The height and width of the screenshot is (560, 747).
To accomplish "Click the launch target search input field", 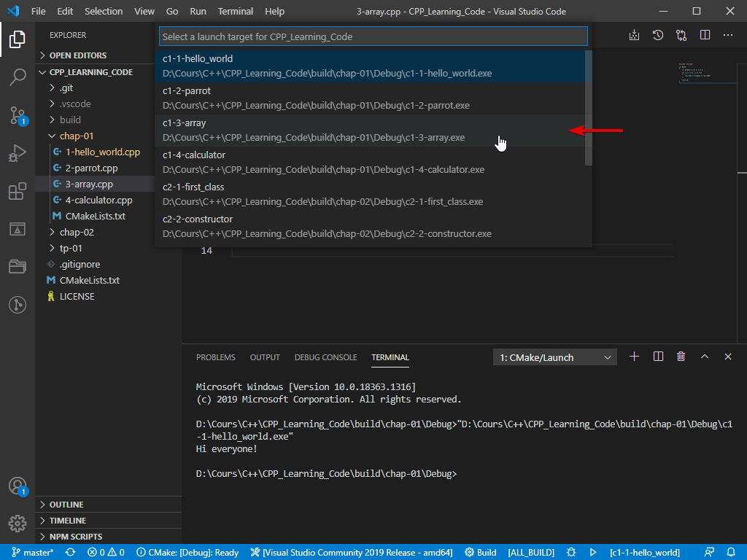I will (x=373, y=36).
